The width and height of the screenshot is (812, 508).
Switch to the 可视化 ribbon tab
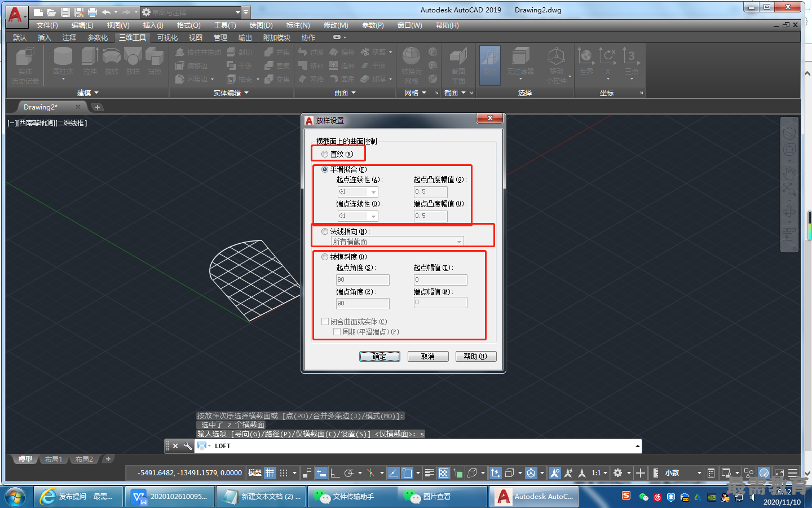tap(167, 38)
